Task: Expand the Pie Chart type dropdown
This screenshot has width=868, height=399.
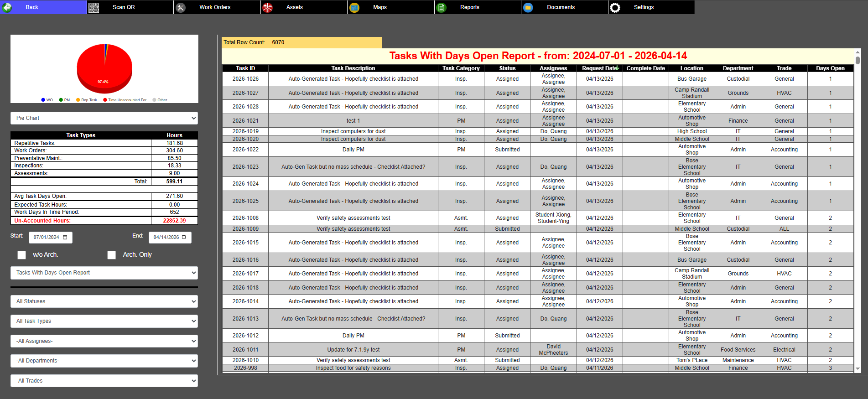Action: (104, 118)
